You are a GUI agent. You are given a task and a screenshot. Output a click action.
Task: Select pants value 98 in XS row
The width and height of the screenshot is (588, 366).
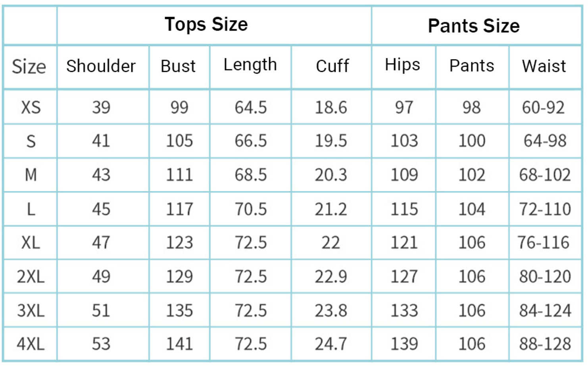tap(471, 108)
